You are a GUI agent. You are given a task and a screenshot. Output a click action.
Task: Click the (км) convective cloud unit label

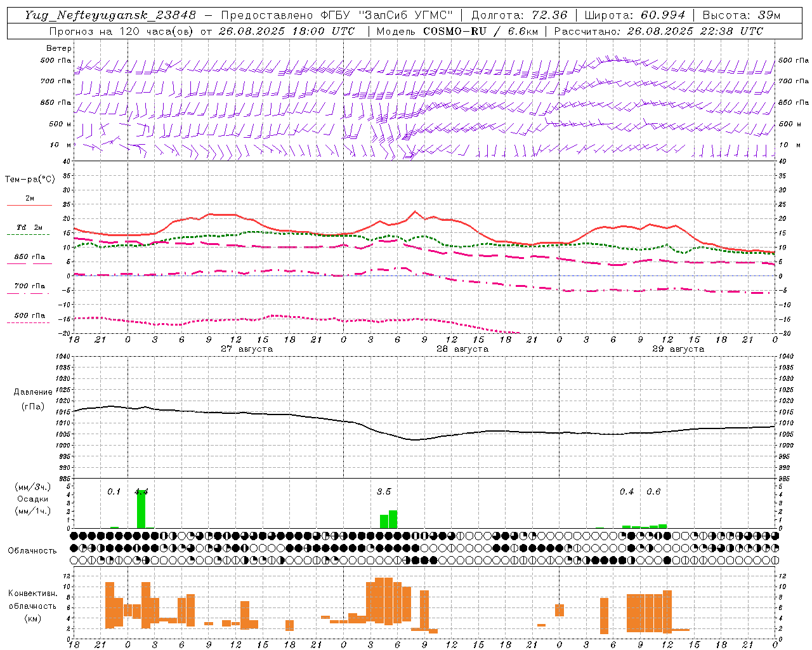32,618
